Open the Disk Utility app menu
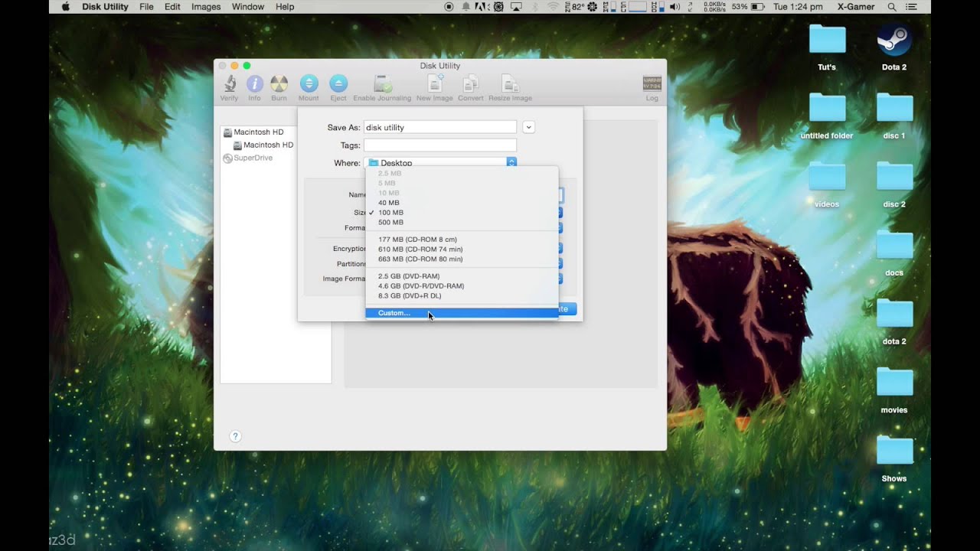The width and height of the screenshot is (980, 551). click(105, 7)
